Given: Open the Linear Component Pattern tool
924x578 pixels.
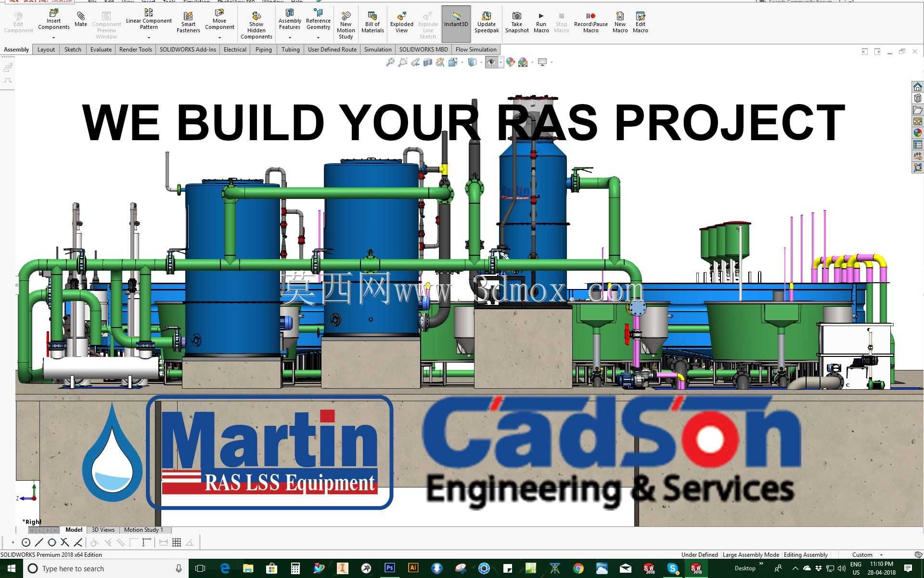Looking at the screenshot, I should [x=149, y=19].
